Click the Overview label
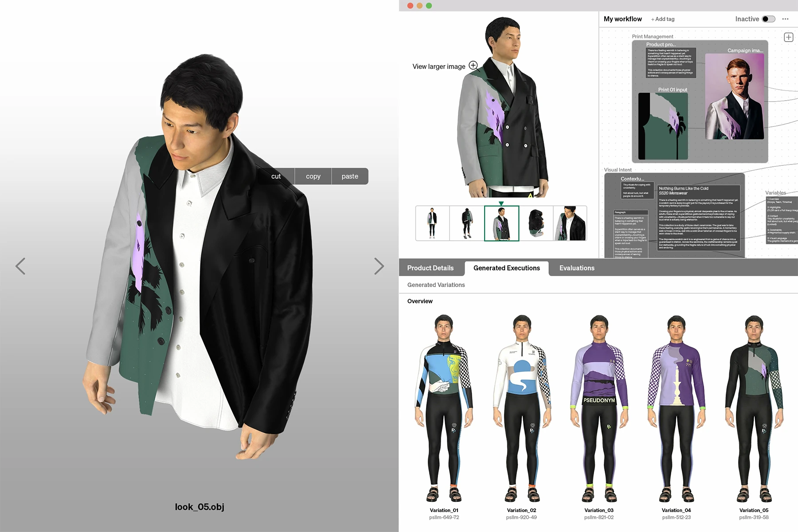 click(x=420, y=301)
